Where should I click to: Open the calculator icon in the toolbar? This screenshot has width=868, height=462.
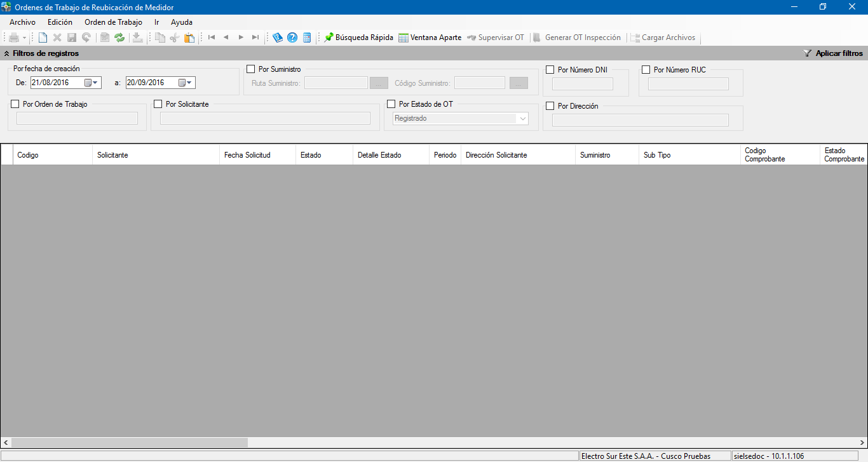(307, 38)
